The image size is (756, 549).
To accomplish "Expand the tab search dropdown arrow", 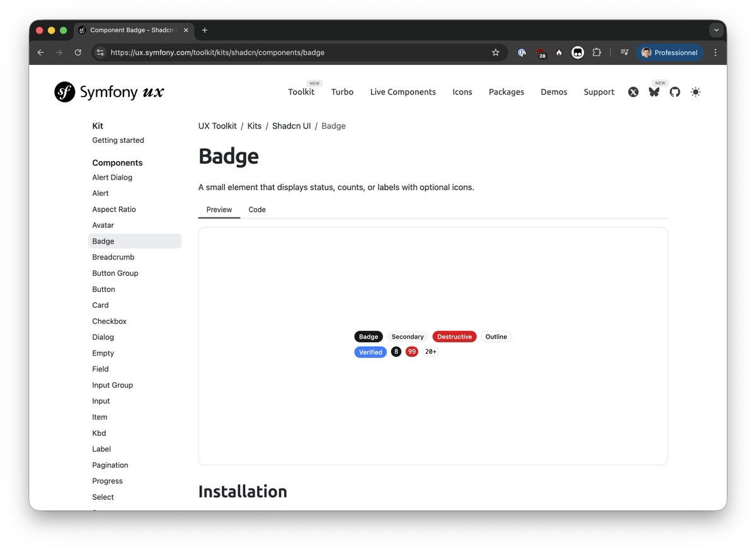I will 715,30.
